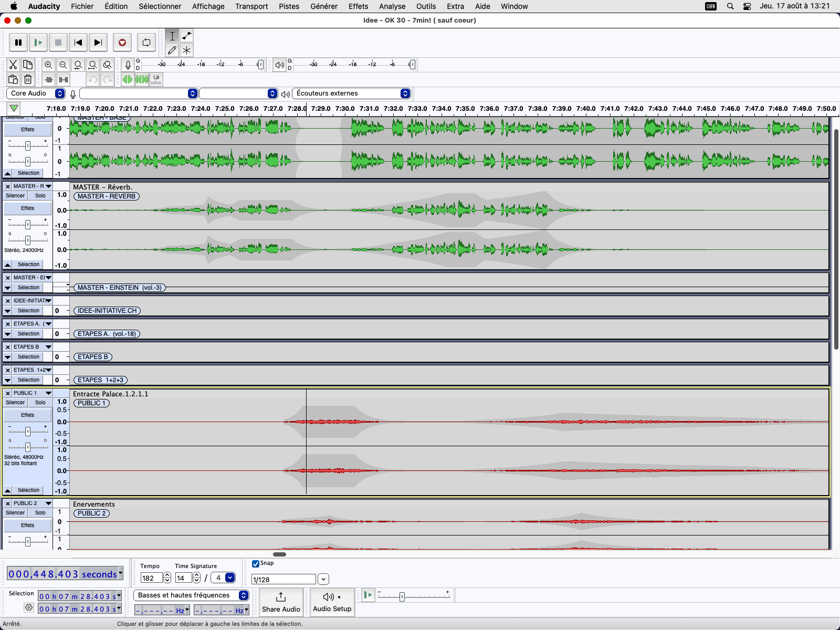This screenshot has width=840, height=630.
Task: Click the record meter microphone icon
Action: pyautogui.click(x=128, y=65)
